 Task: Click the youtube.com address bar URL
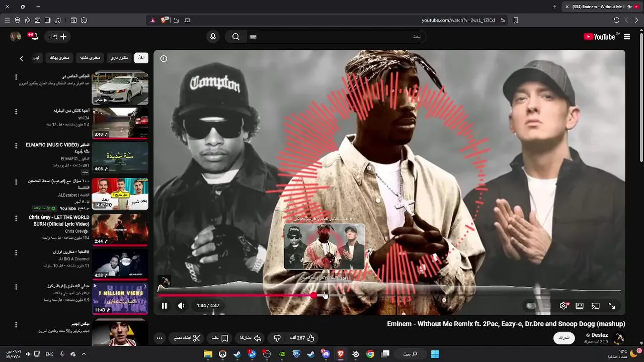coord(458,20)
